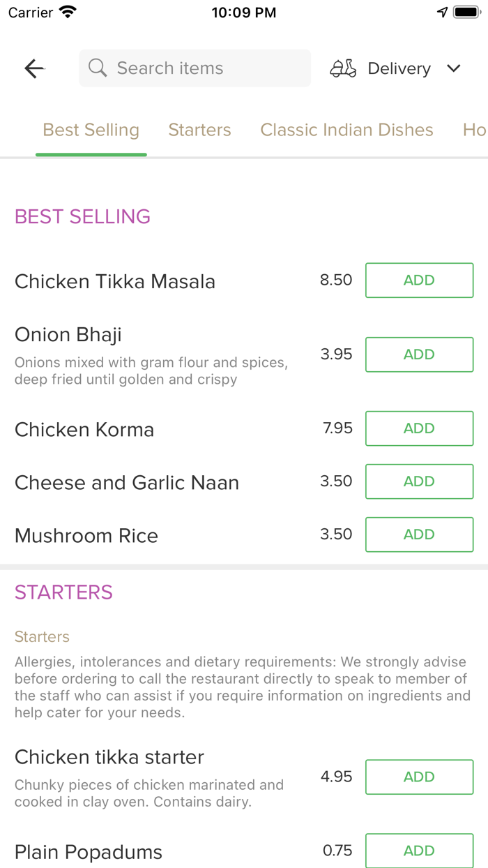
Task: Tap the battery icon in status bar
Action: click(x=466, y=13)
